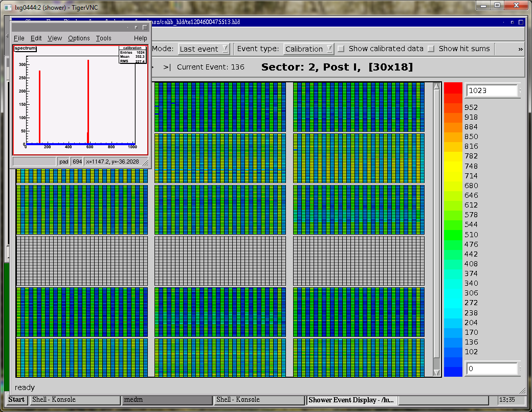Open the Tools menu in spectrum window
The height and width of the screenshot is (412, 532).
point(103,38)
